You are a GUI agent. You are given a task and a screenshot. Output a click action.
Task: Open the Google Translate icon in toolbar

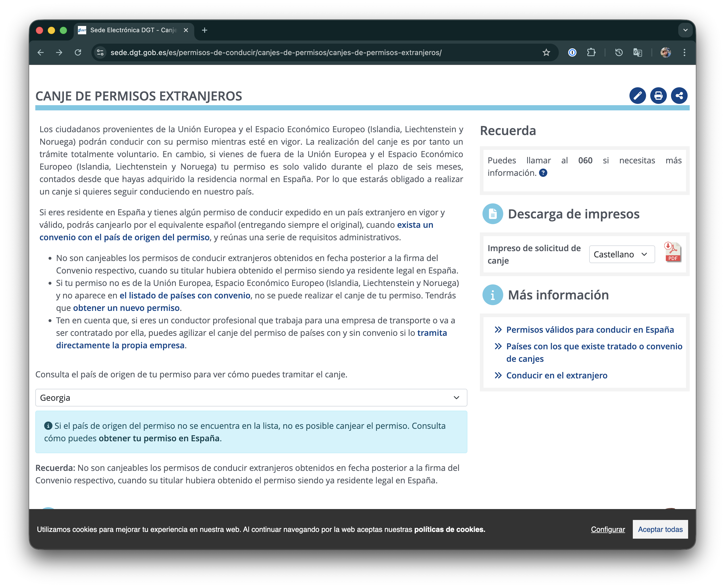point(637,52)
